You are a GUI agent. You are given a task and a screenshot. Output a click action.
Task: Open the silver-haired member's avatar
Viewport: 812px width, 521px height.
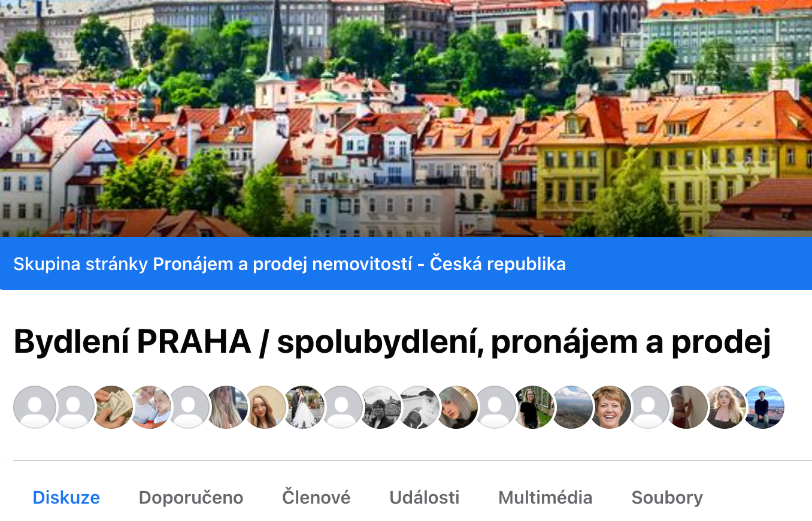(457, 407)
